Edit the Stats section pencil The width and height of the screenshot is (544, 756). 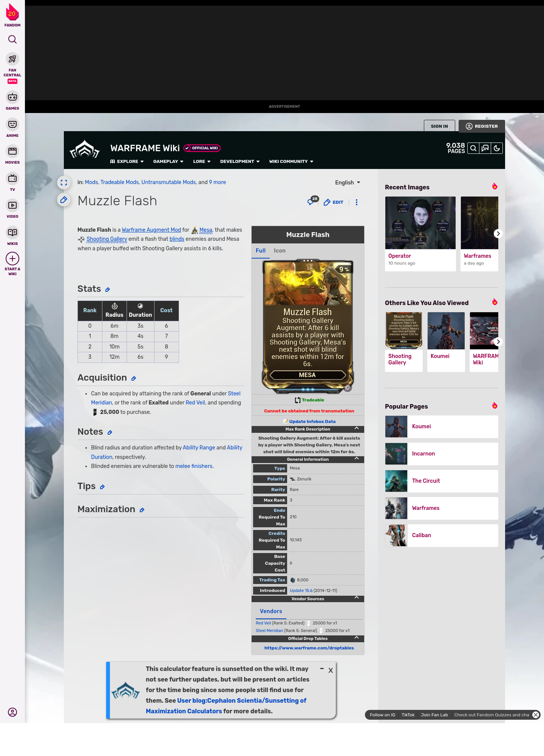[x=108, y=290]
